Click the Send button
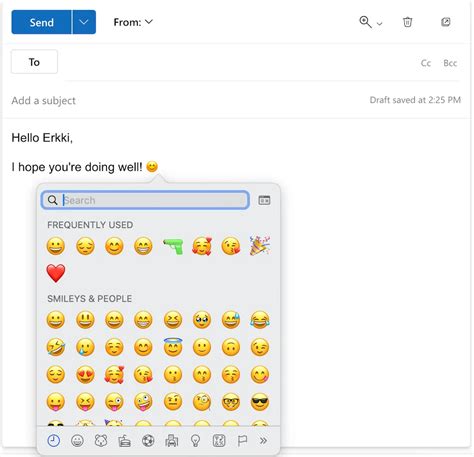This screenshot has width=474, height=457. 41,22
